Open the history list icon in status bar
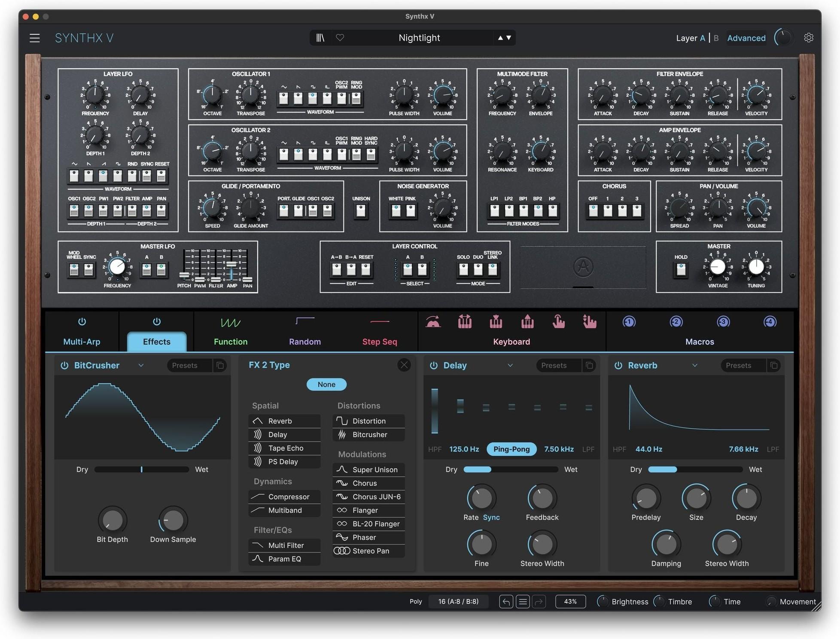The height and width of the screenshot is (639, 840). click(523, 602)
